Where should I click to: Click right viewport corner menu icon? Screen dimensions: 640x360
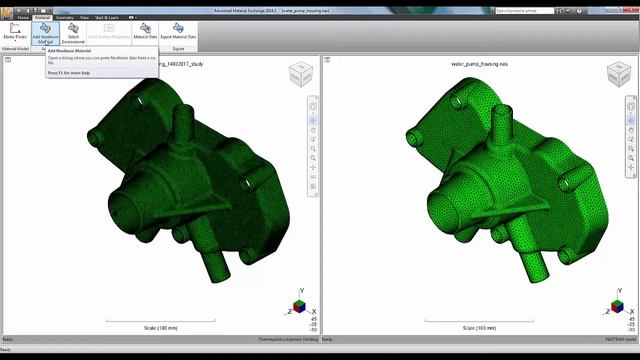click(327, 60)
